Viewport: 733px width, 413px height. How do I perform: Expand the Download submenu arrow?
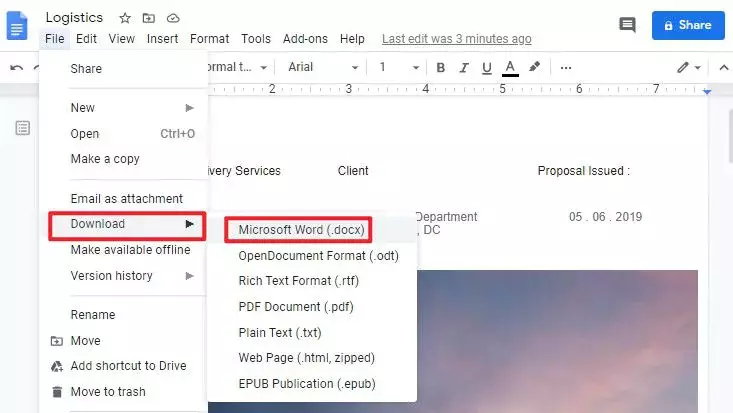[189, 224]
